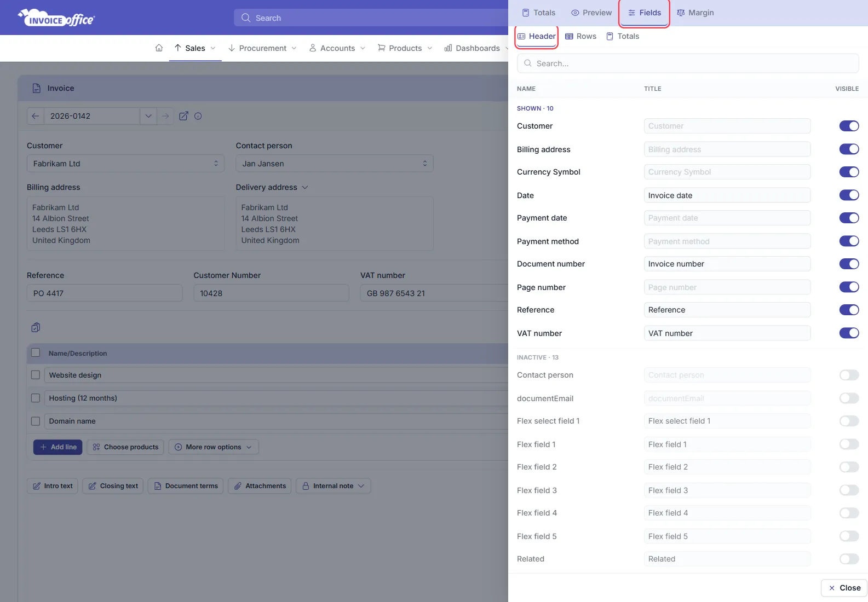The image size is (868, 602).
Task: Click the Document number title input
Action: tap(727, 264)
